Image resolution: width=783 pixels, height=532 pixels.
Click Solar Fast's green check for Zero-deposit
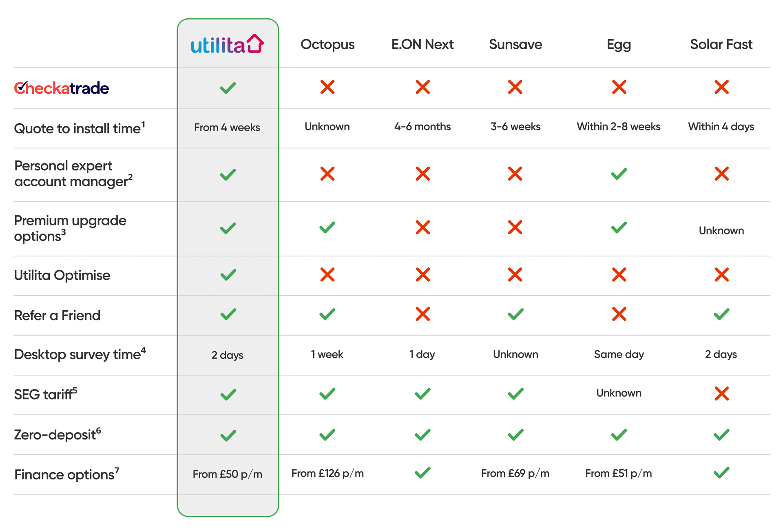click(x=721, y=435)
